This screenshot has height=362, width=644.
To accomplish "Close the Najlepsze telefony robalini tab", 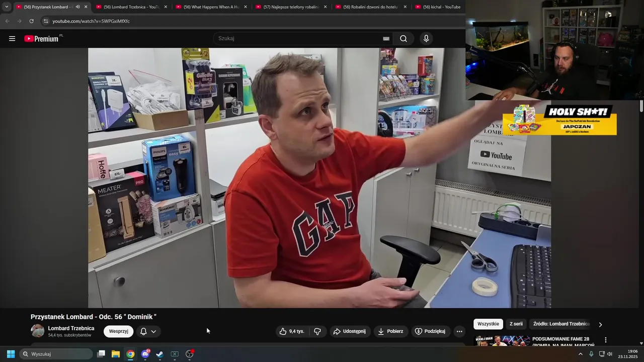I will [326, 7].
